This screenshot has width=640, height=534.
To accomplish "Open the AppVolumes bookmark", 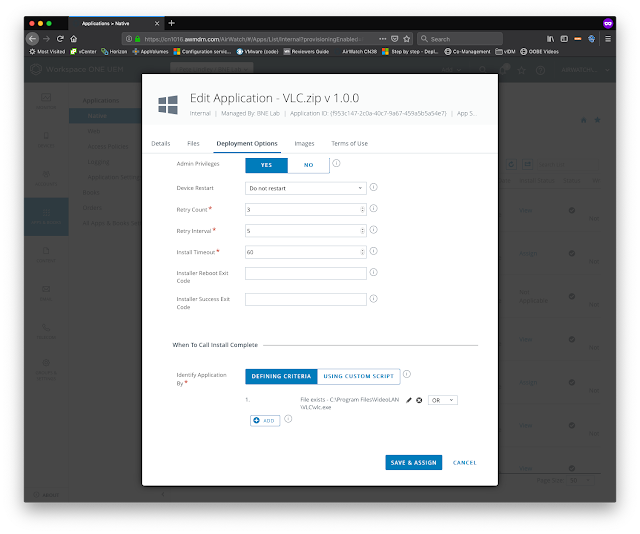I will [150, 51].
